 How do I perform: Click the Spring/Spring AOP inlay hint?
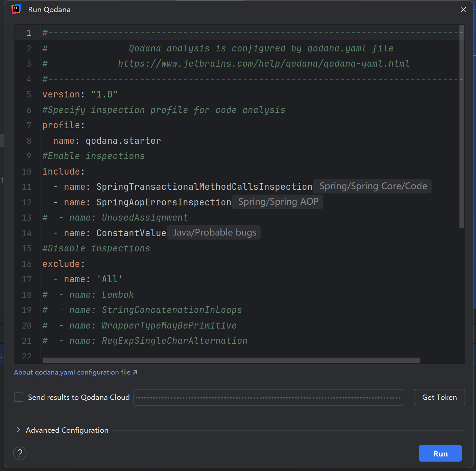(278, 202)
